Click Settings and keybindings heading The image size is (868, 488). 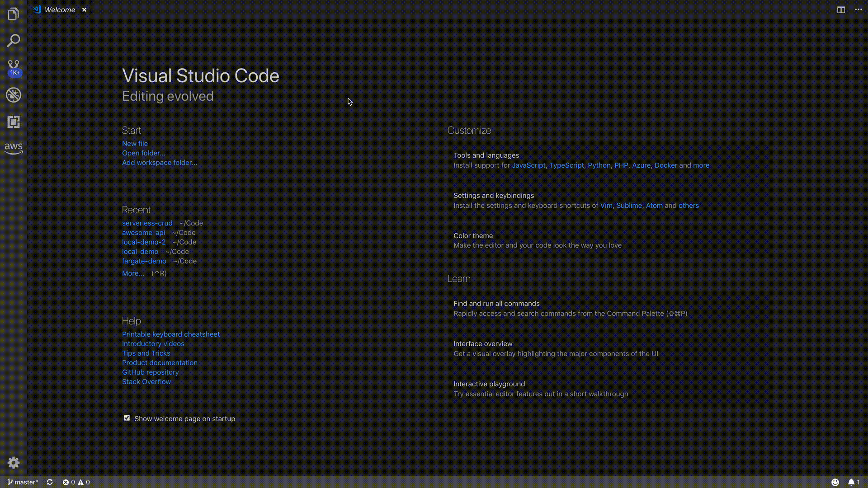pyautogui.click(x=494, y=195)
